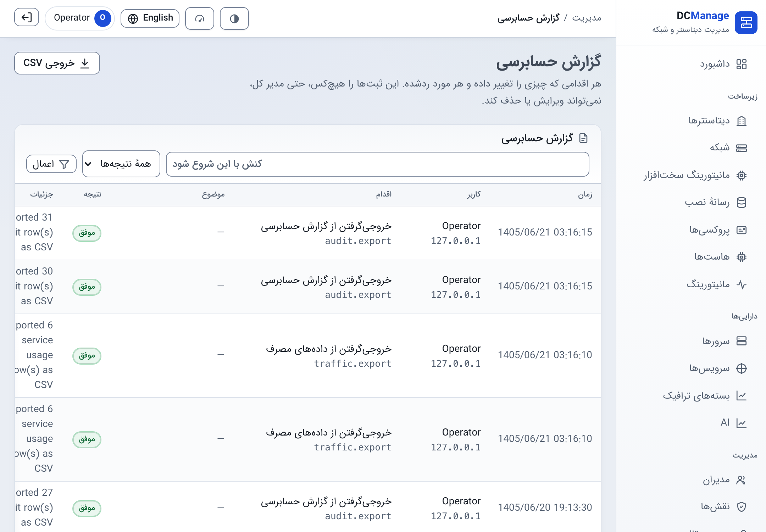
Task: Click timestamp 1405/06/20 19:13:30
Action: click(545, 508)
